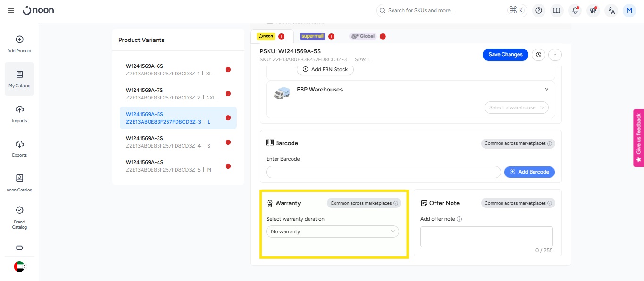Open the guide book icon
Image resolution: width=644 pixels, height=281 pixels.
tap(557, 10)
